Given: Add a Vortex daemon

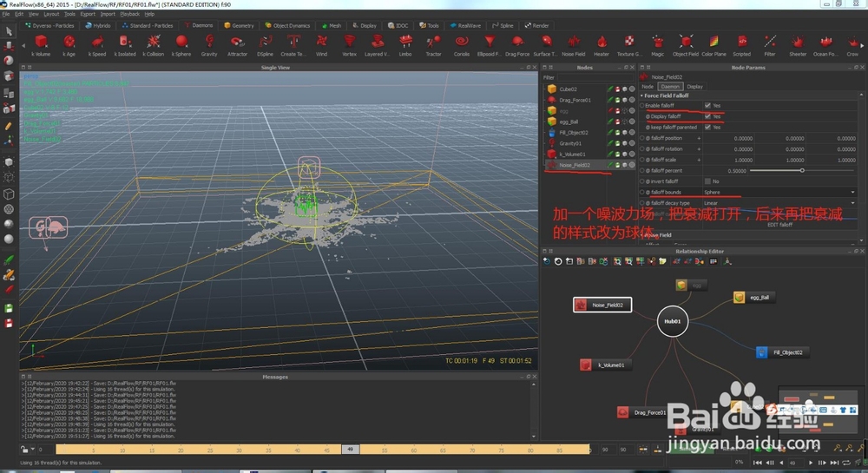Looking at the screenshot, I should tap(349, 46).
